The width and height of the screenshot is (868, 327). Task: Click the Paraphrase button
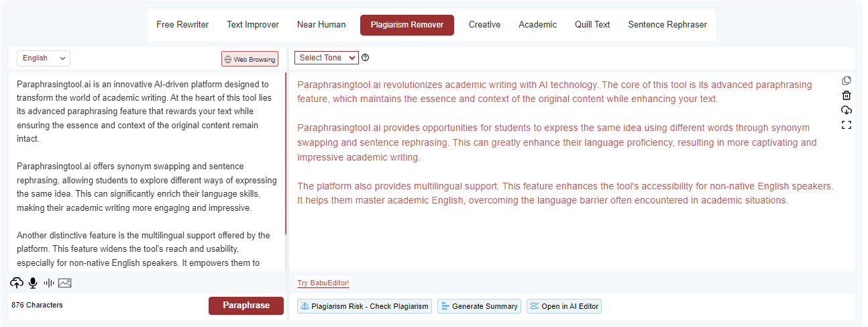pyautogui.click(x=246, y=306)
